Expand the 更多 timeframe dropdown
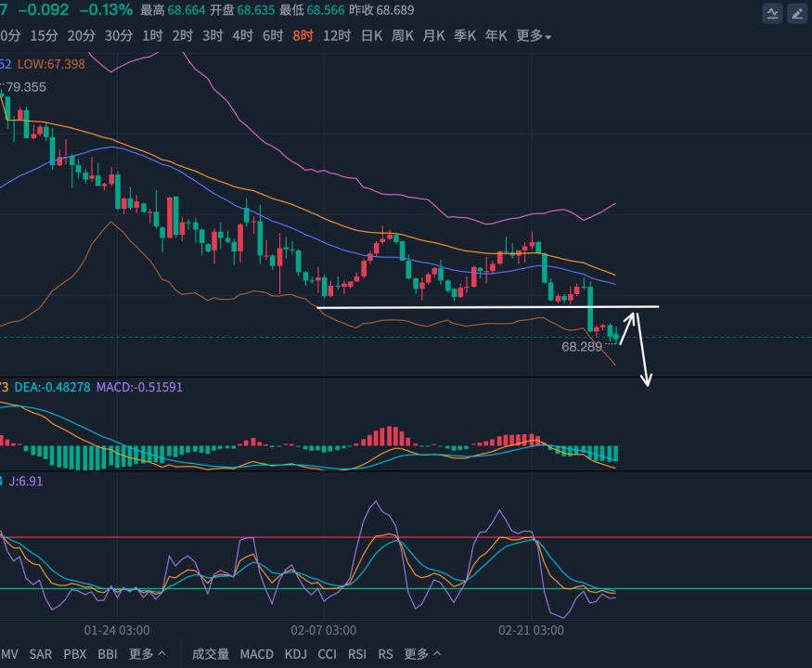 pyautogui.click(x=534, y=36)
